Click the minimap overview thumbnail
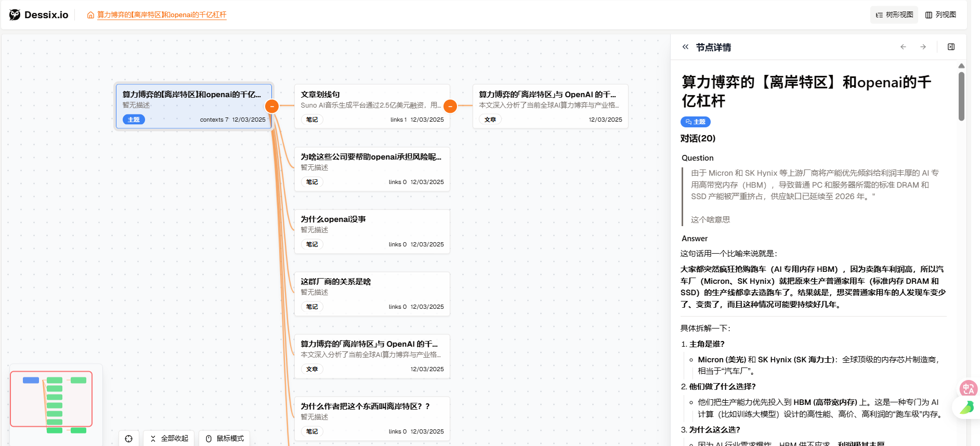Screen dimensions: 980x446 click(51, 399)
